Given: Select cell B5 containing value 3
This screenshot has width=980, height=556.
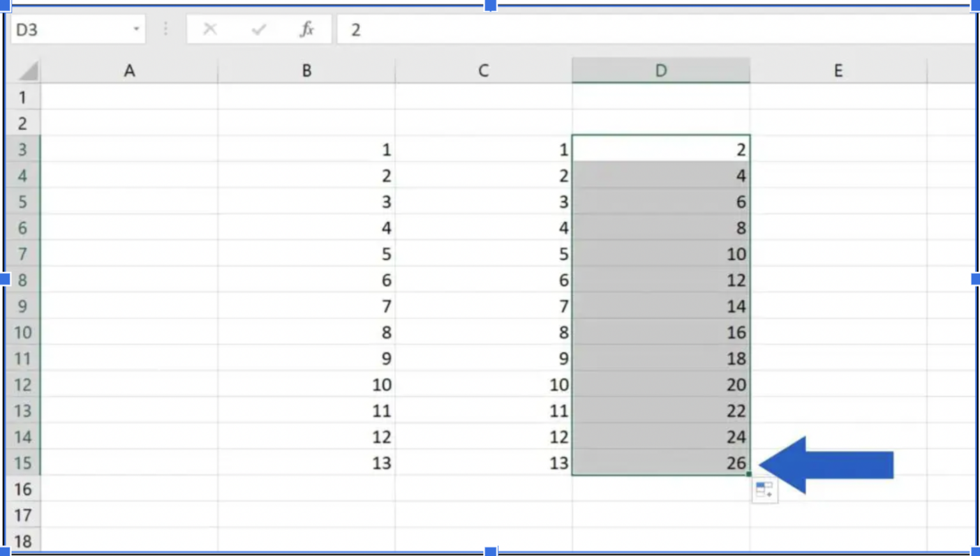Looking at the screenshot, I should [x=306, y=202].
